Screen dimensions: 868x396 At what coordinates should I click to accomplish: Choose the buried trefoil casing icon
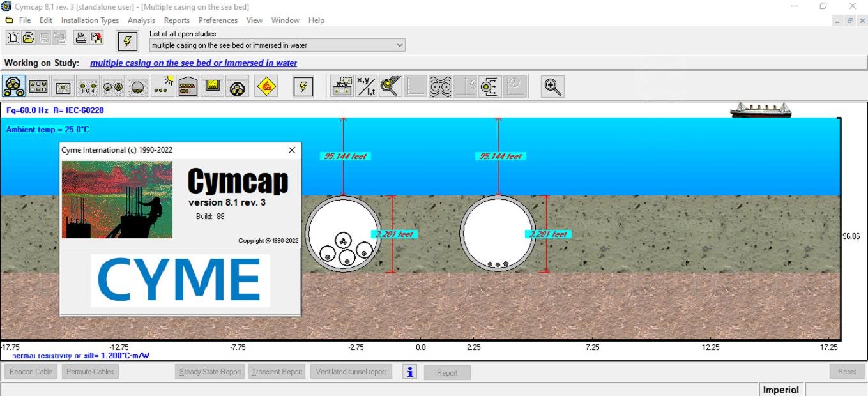(x=237, y=86)
